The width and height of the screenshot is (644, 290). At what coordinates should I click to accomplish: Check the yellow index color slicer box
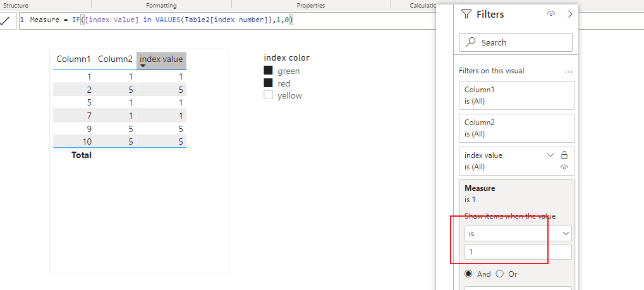coord(268,95)
